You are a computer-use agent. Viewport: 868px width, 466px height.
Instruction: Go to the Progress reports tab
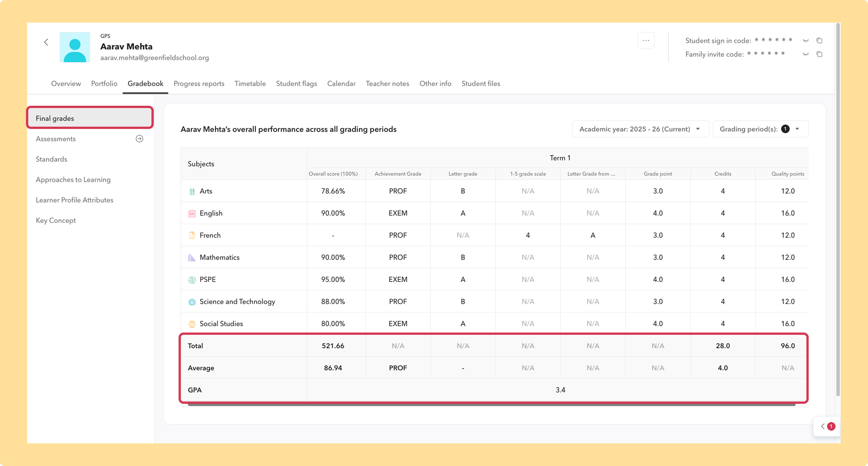click(199, 84)
